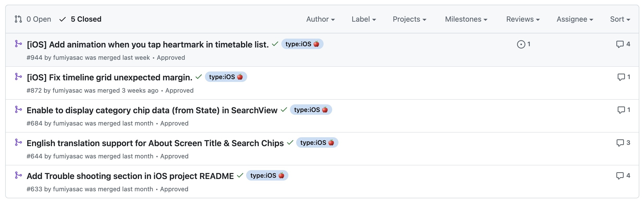This screenshot has height=203, width=644.
Task: Open the Sort dropdown menu
Action: click(620, 19)
